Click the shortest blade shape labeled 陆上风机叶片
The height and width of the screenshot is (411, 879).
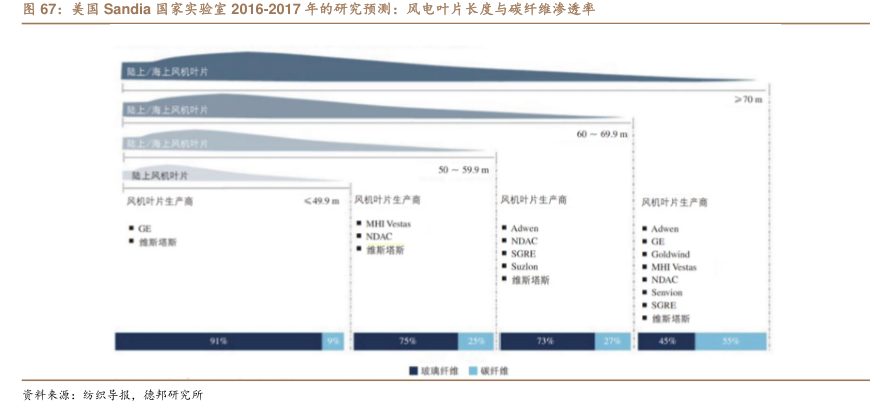(x=170, y=175)
